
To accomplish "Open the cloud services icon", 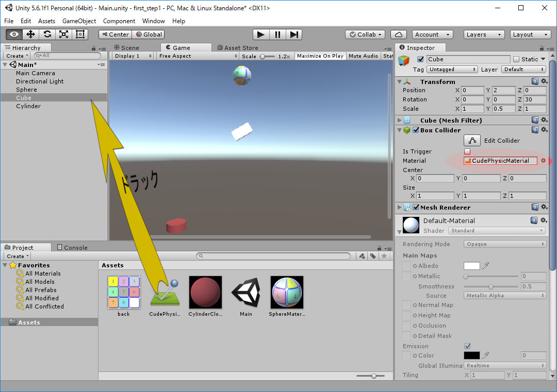I will coord(398,35).
